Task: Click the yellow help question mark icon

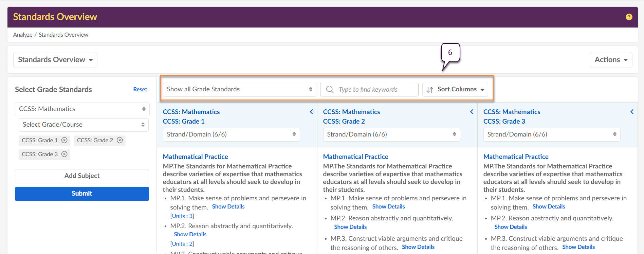Action: [629, 17]
